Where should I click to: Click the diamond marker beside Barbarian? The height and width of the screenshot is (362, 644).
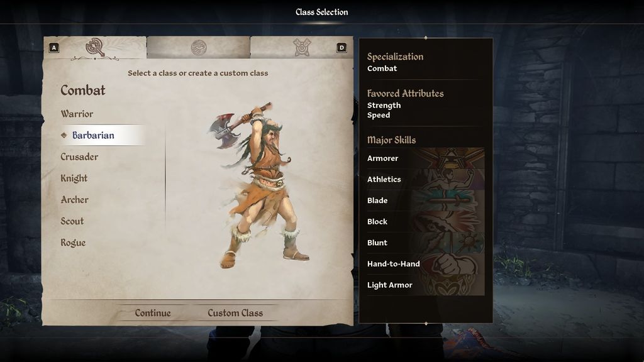click(64, 135)
